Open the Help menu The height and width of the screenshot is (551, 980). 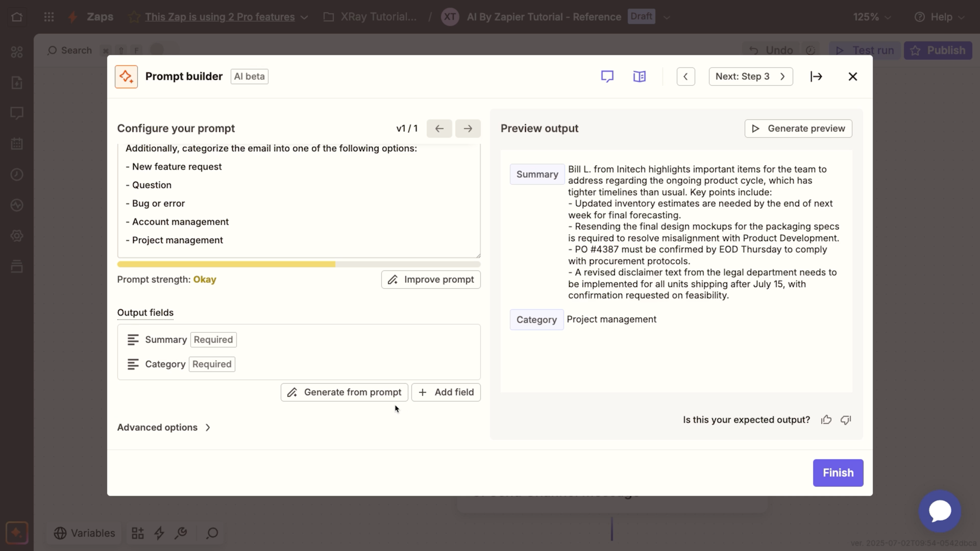(x=939, y=16)
